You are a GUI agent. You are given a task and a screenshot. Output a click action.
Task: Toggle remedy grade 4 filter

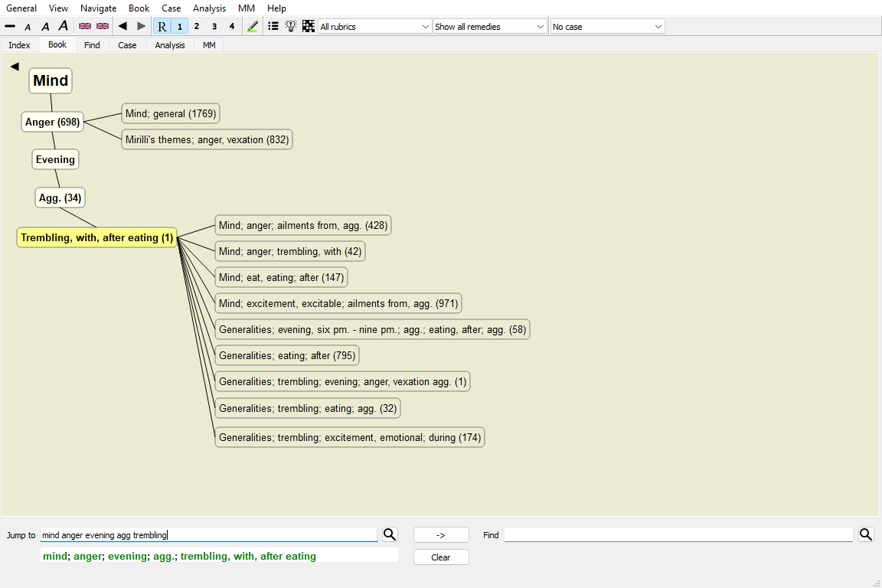click(232, 27)
